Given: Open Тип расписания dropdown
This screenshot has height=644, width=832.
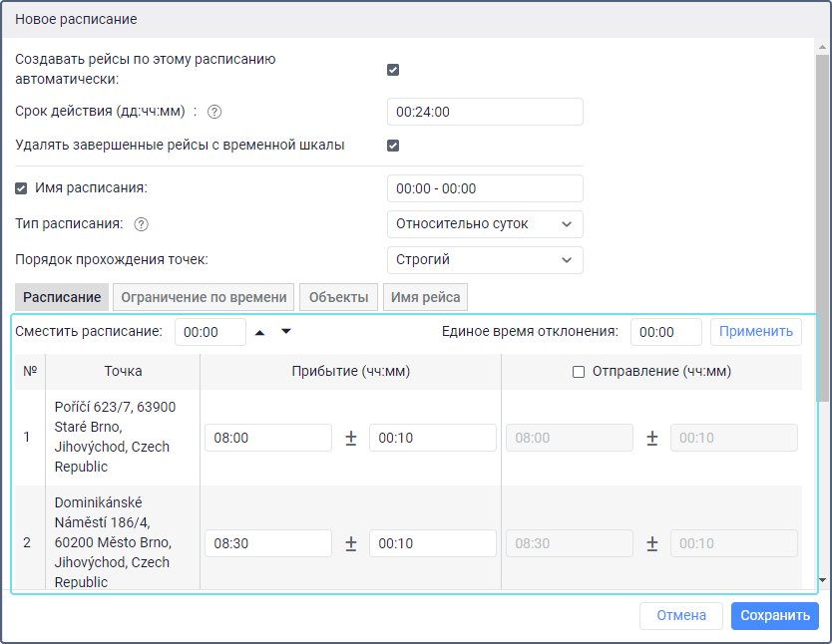Looking at the screenshot, I should pos(484,224).
